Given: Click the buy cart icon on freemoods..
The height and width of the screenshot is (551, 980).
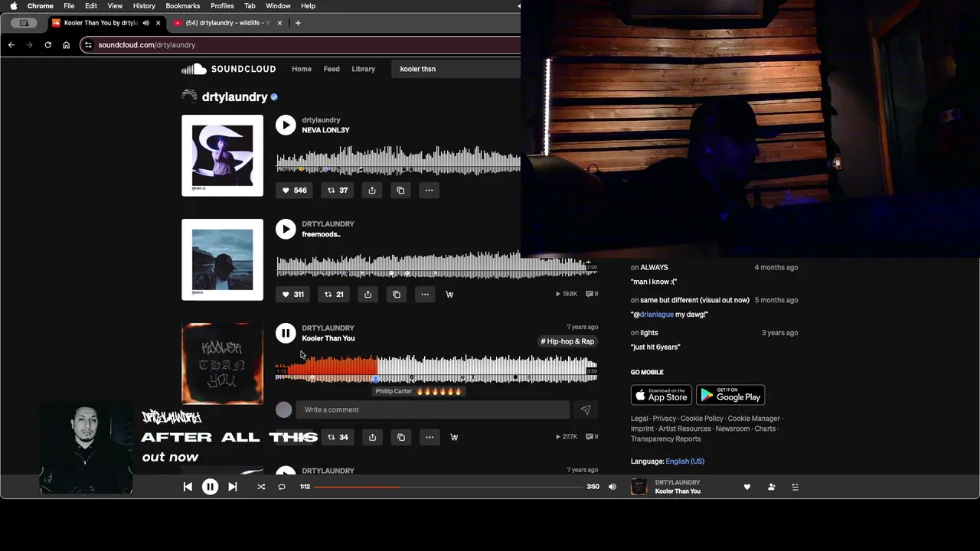Looking at the screenshot, I should coord(449,294).
